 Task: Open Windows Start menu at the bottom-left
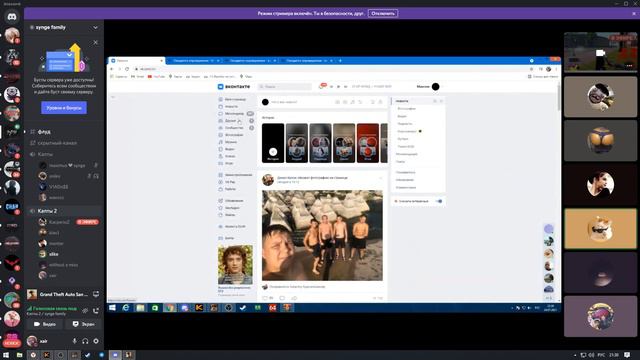(x=6, y=355)
